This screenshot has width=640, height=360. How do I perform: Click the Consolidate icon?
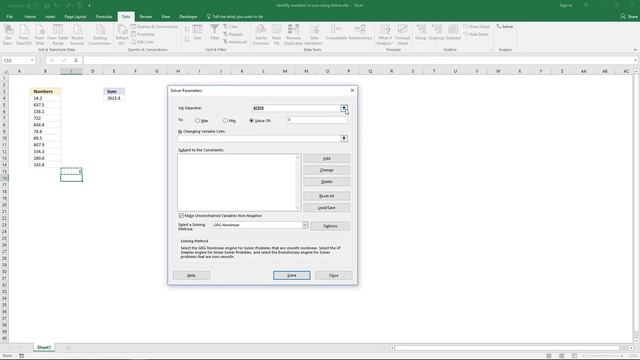click(336, 33)
